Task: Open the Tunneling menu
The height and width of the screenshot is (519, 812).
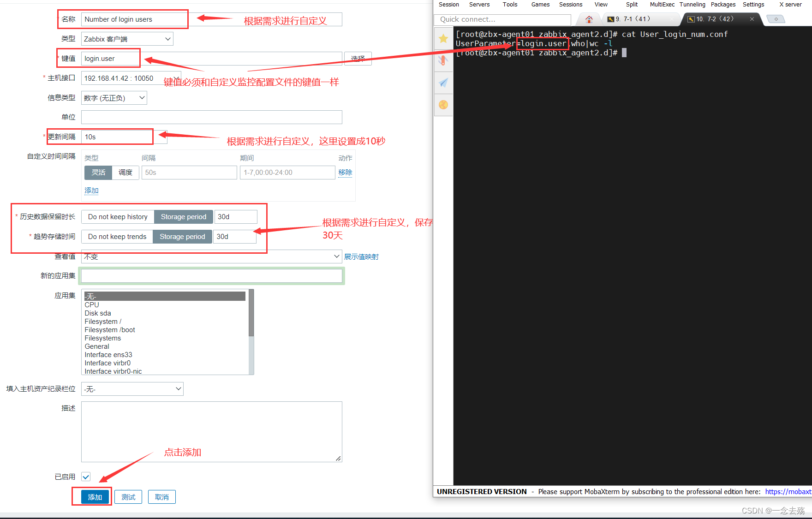Action: click(x=692, y=5)
